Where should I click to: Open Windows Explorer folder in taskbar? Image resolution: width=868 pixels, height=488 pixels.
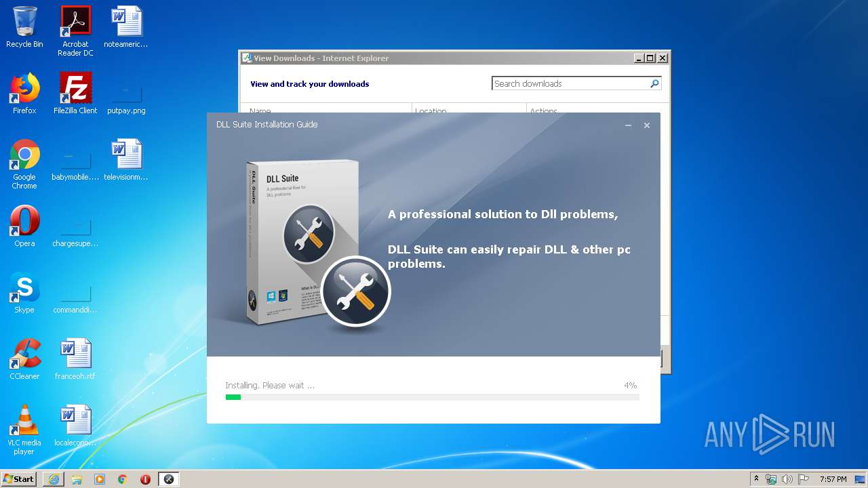pos(77,479)
